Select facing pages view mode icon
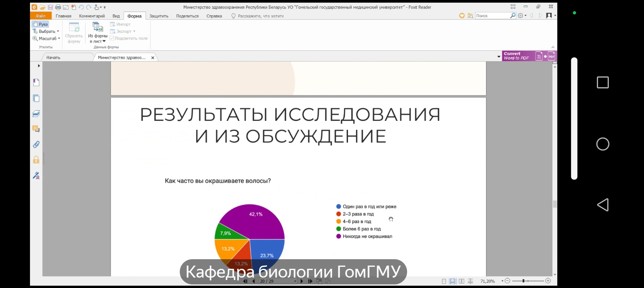This screenshot has height=288, width=644. click(461, 281)
